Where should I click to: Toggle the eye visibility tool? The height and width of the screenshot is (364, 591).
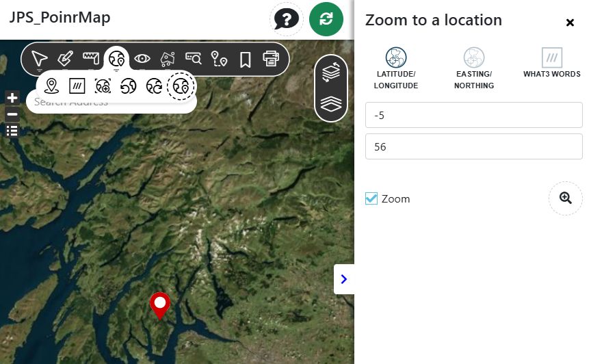pyautogui.click(x=142, y=59)
